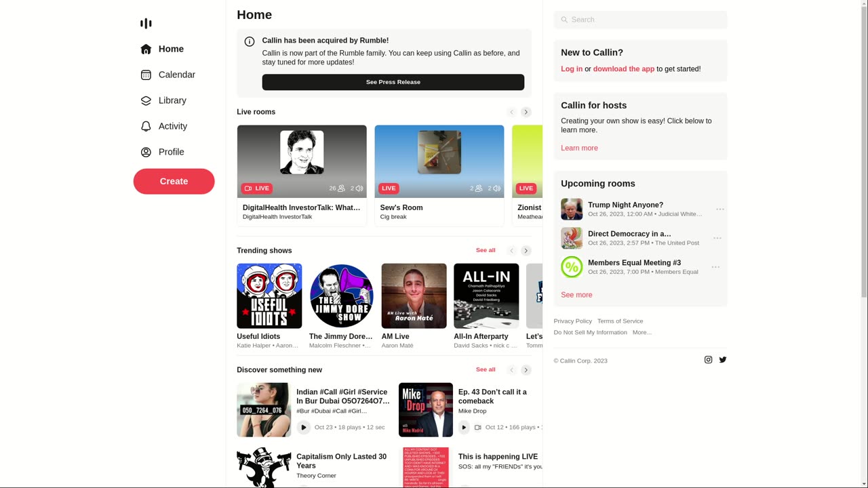Open more options for Members Equal Meeting #3
The height and width of the screenshot is (488, 868).
tap(715, 267)
